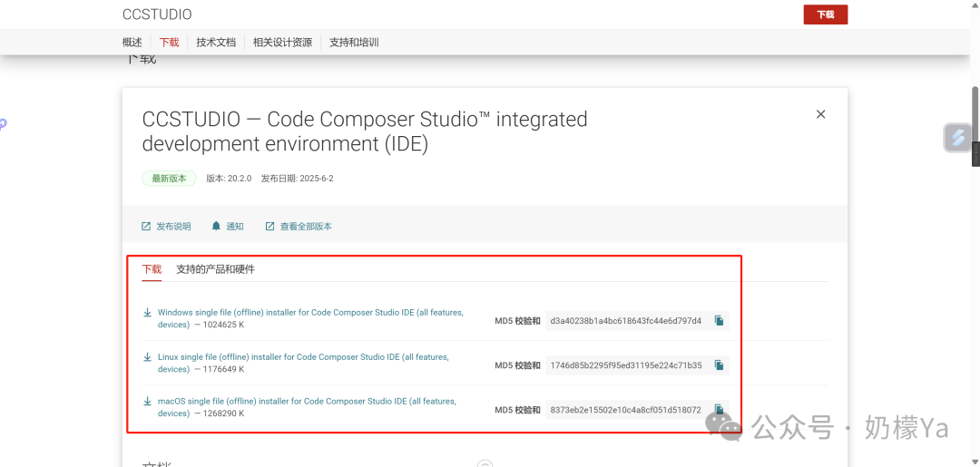The height and width of the screenshot is (467, 980).
Task: Switch to 支持的产品和硬件 tab
Action: point(216,269)
